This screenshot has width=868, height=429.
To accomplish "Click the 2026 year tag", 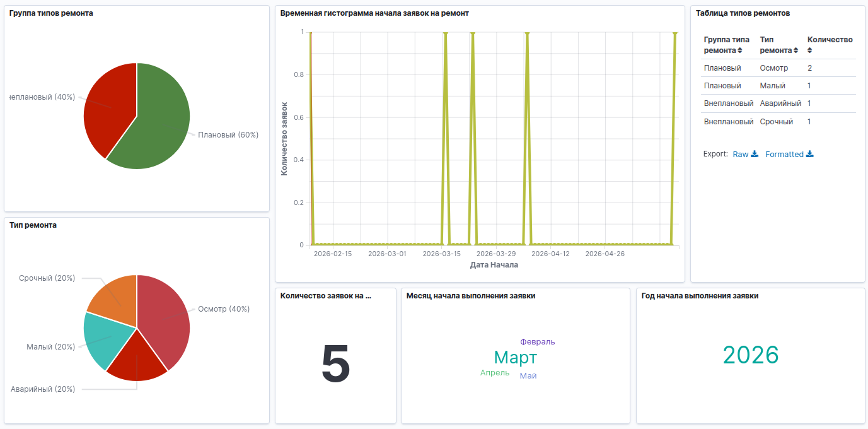I will 751,355.
